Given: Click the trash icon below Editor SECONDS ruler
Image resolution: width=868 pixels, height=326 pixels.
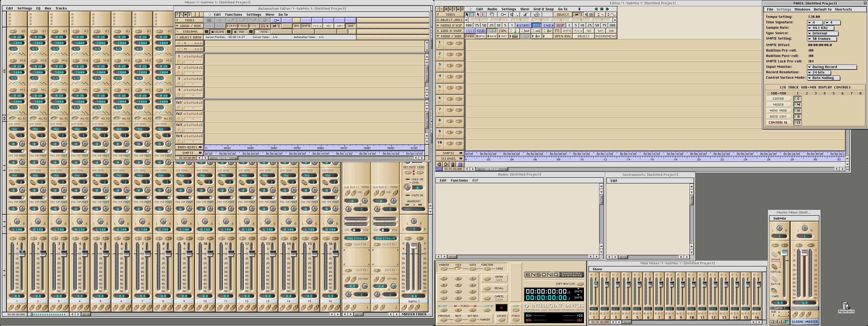Looking at the screenshot, I should pyautogui.click(x=452, y=164).
